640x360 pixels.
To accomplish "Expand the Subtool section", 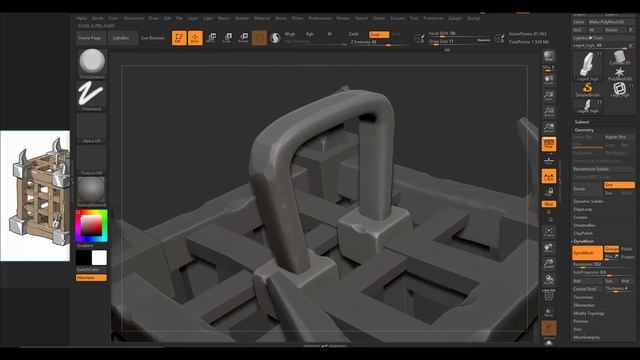I will (x=582, y=122).
